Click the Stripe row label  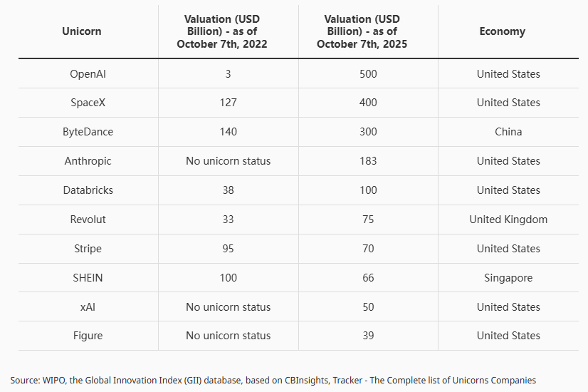[x=88, y=249]
